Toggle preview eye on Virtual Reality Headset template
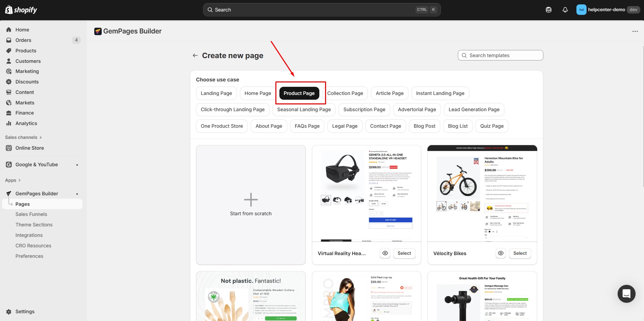 pyautogui.click(x=385, y=253)
